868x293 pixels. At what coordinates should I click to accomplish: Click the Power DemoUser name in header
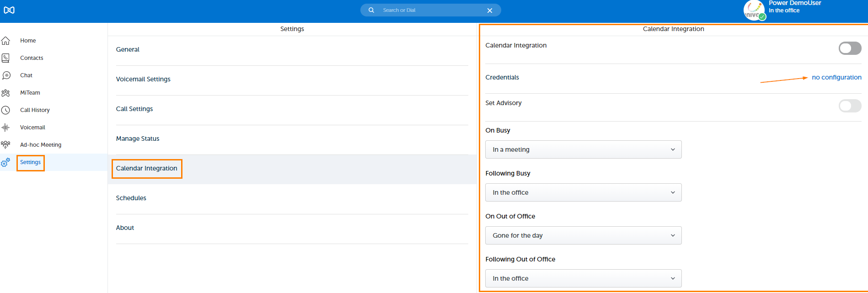(x=795, y=3)
